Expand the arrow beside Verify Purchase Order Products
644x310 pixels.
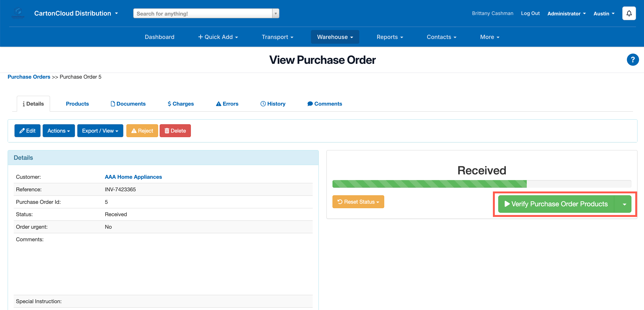pos(624,204)
